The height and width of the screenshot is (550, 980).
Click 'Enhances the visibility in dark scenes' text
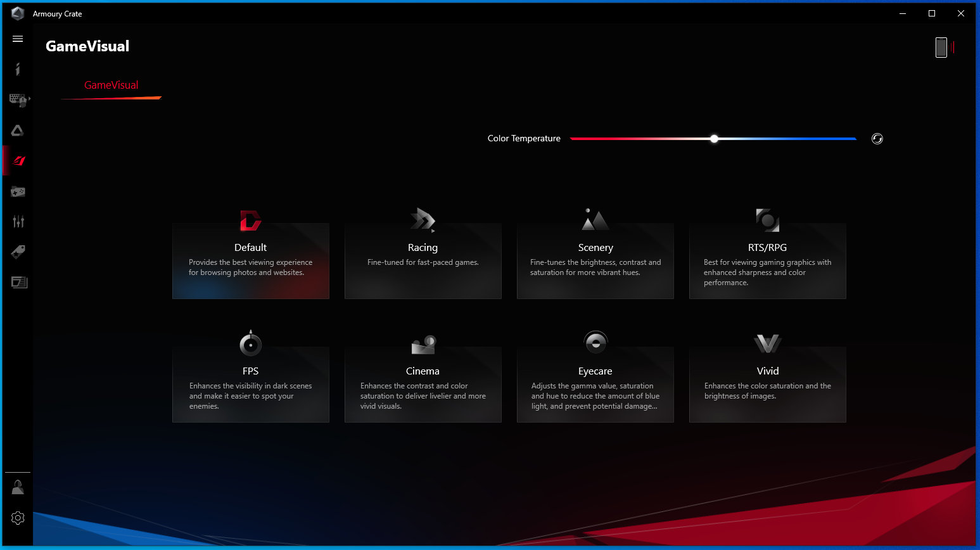point(250,396)
